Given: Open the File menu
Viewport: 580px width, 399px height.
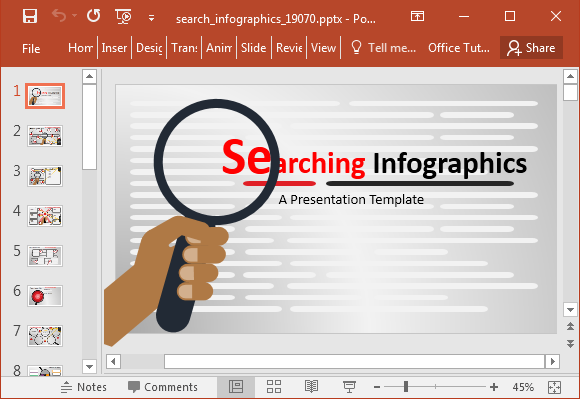Looking at the screenshot, I should point(31,48).
